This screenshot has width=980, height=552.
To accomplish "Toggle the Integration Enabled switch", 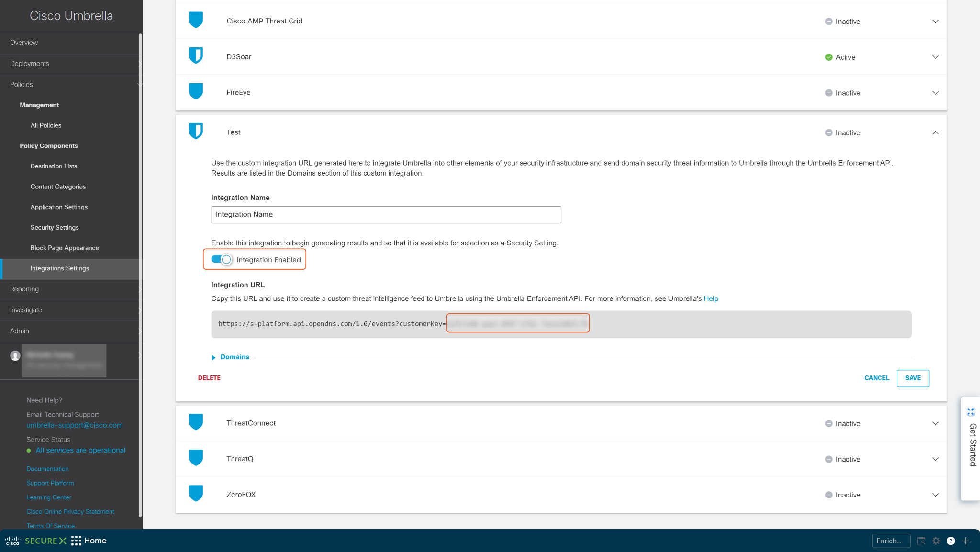I will click(221, 259).
